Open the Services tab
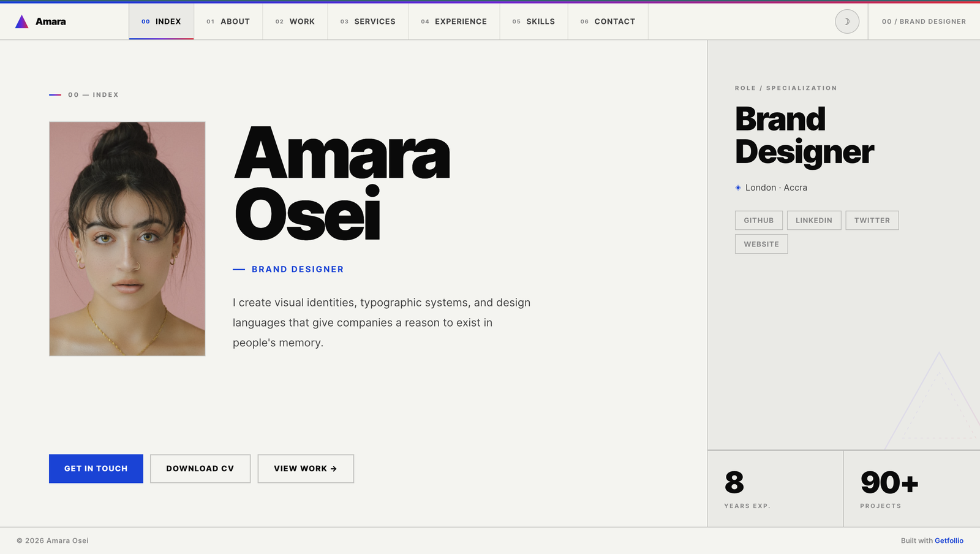980x554 pixels. click(368, 21)
